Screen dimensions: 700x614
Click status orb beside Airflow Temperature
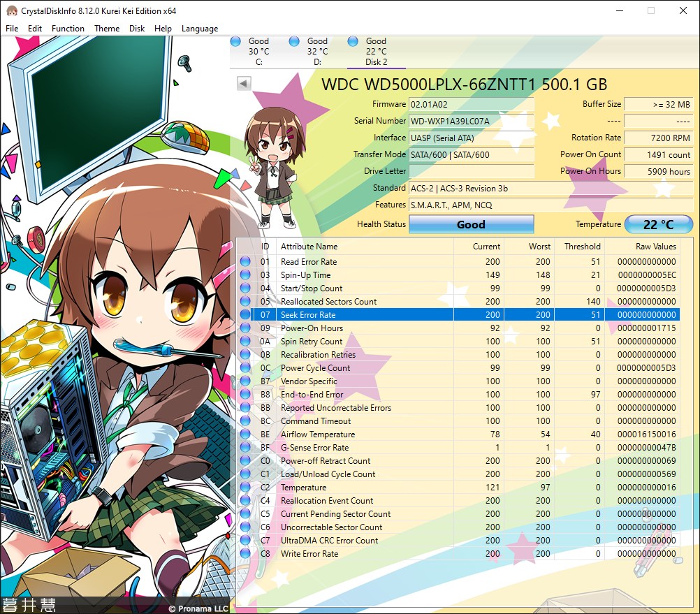(x=245, y=434)
